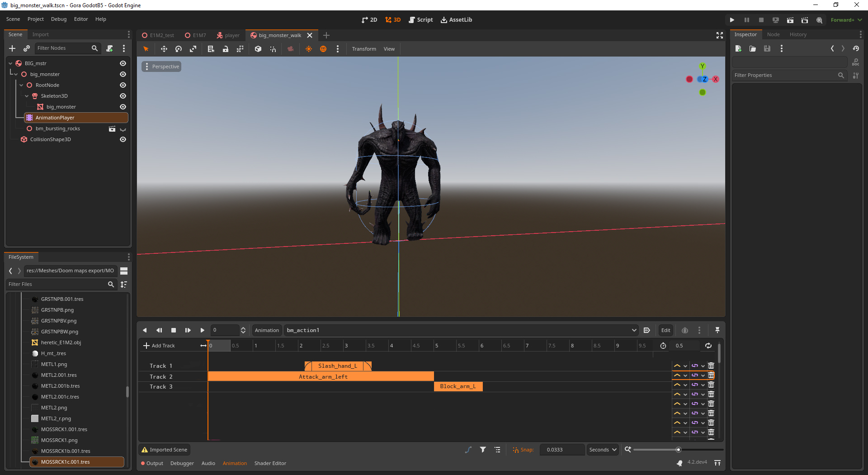The height and width of the screenshot is (475, 868).
Task: Click the Shader Editor bottom panel button
Action: coord(270,463)
